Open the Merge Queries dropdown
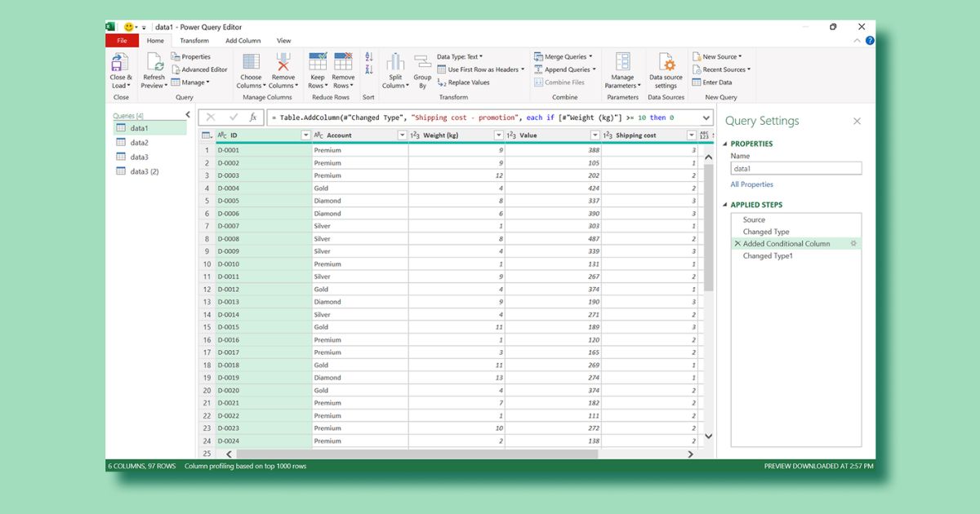 (563, 57)
